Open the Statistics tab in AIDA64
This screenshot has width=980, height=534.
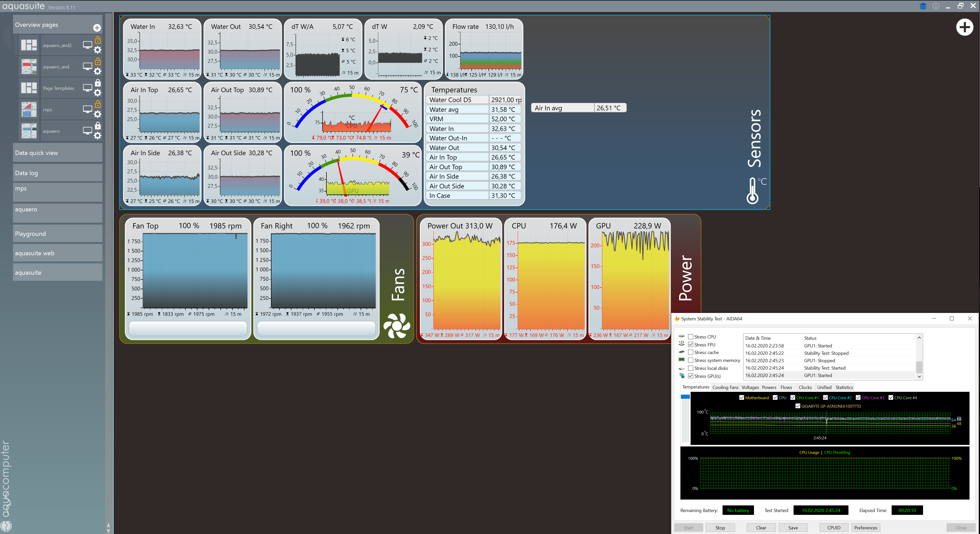tap(844, 387)
